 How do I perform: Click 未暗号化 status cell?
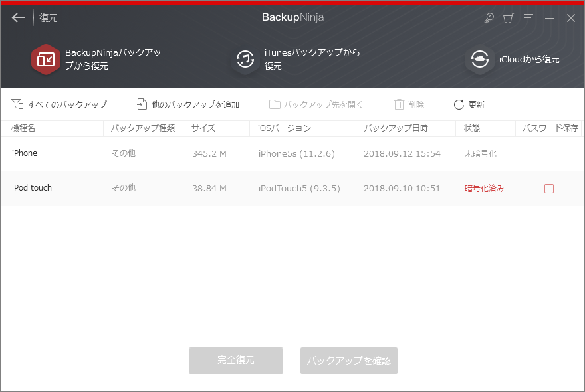pyautogui.click(x=480, y=153)
